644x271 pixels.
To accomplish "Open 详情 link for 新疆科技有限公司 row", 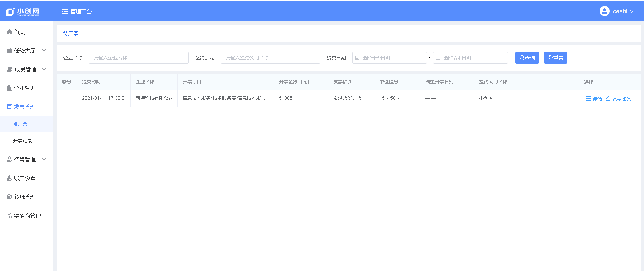I will tap(594, 98).
